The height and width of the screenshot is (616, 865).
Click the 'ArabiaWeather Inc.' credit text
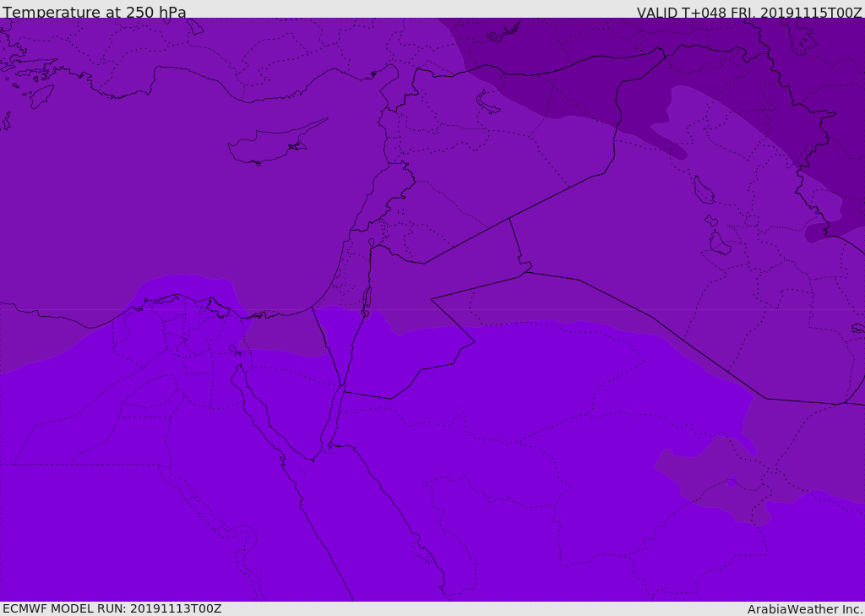pos(805,609)
